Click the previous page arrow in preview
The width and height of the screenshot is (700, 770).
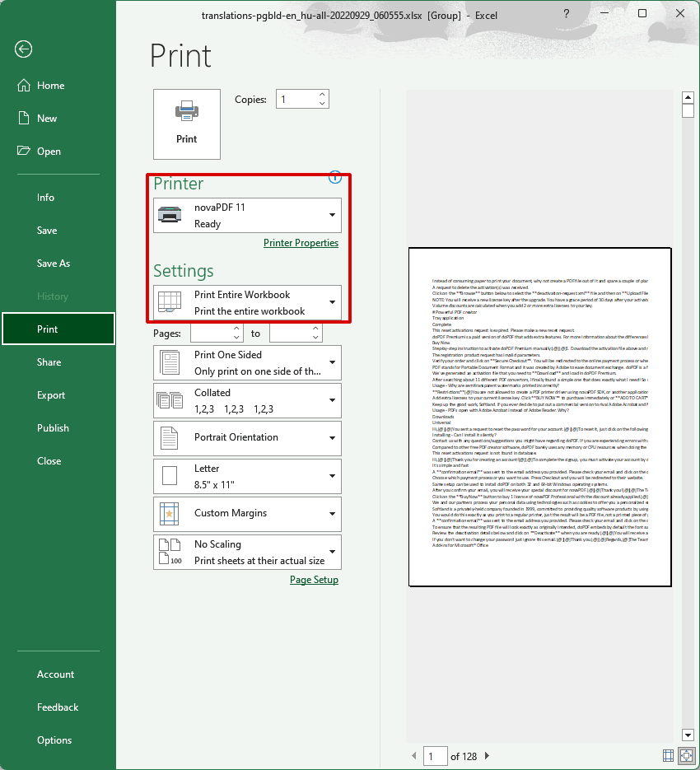click(413, 756)
